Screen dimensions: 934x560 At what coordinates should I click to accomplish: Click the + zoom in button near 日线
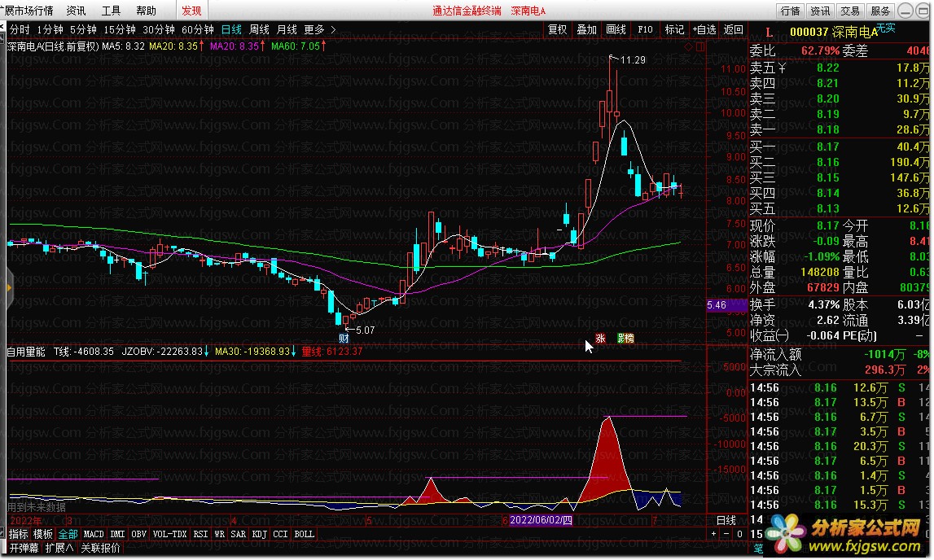713,534
